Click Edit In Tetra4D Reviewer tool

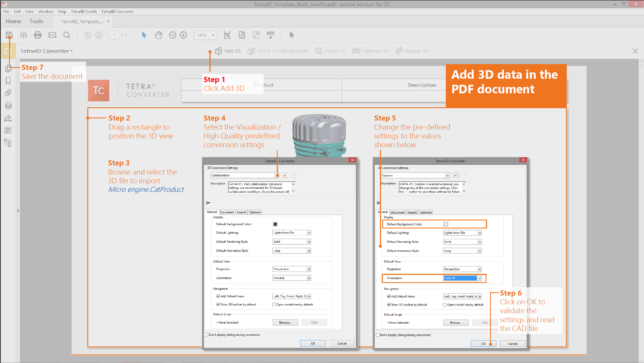coord(278,51)
